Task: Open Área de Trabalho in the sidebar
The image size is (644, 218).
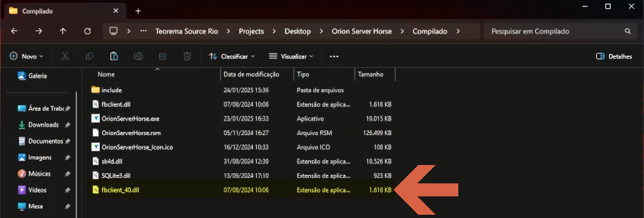Action: click(41, 109)
